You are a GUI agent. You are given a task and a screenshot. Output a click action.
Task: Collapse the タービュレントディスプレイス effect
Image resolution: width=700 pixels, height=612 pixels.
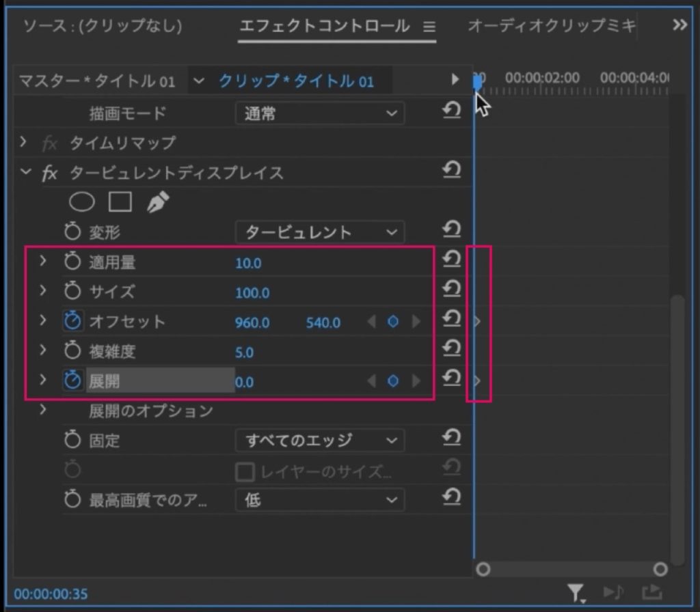(26, 171)
